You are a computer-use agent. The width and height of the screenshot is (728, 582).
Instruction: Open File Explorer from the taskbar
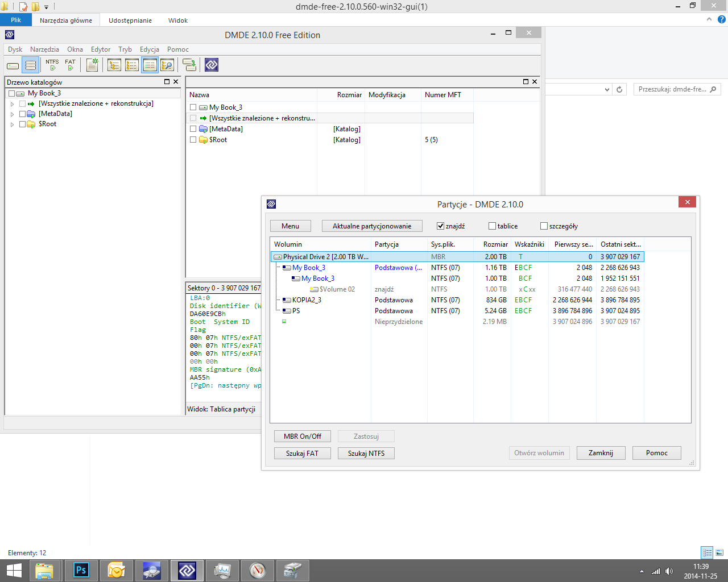click(44, 570)
